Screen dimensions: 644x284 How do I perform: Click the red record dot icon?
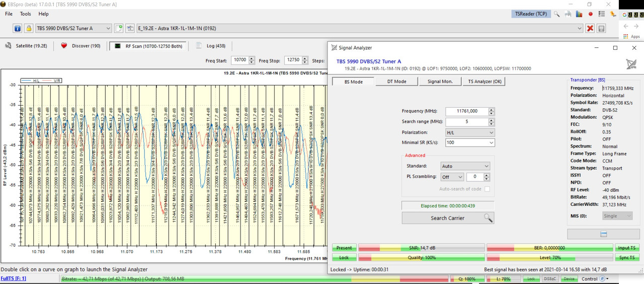(x=590, y=14)
